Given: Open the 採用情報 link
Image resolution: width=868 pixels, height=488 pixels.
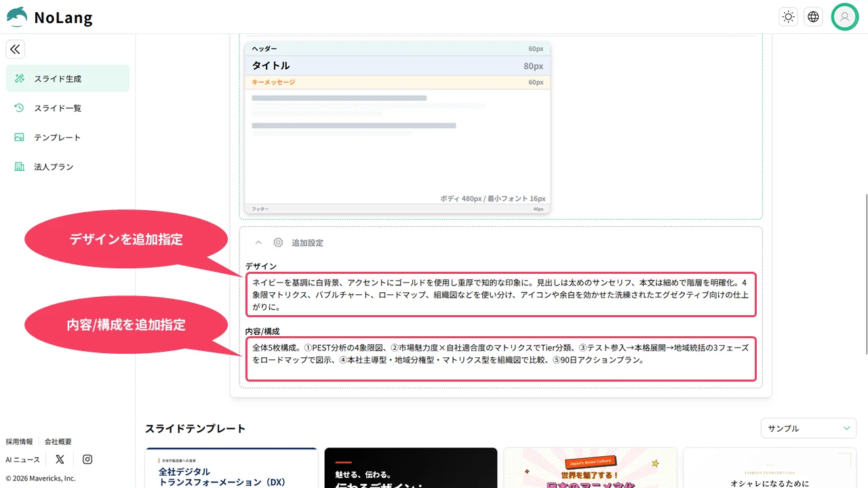Looking at the screenshot, I should coord(19,441).
